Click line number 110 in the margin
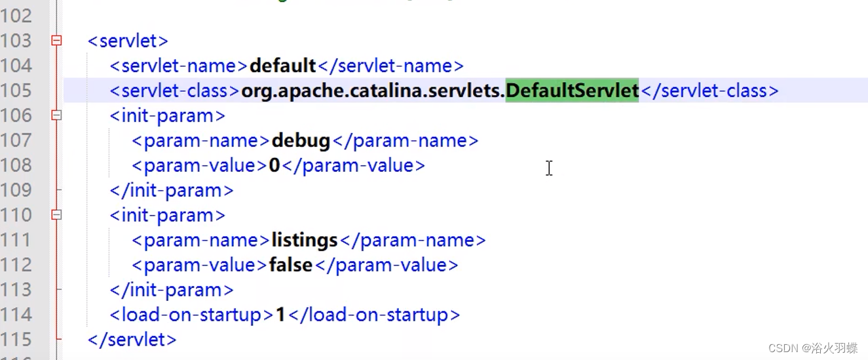The image size is (868, 360). point(16,215)
